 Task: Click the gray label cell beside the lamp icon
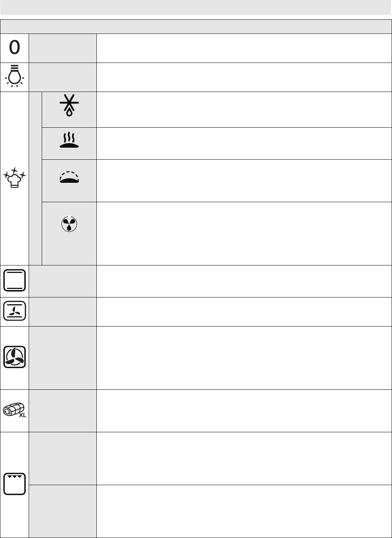[63, 77]
